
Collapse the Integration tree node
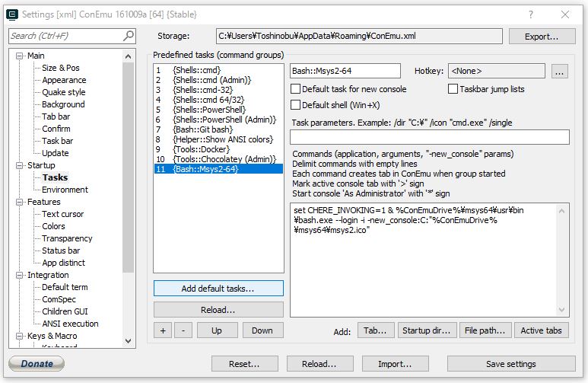[19, 275]
